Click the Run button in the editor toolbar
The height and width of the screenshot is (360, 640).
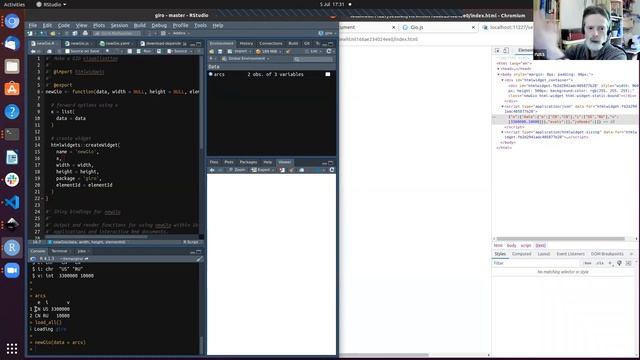[145, 51]
